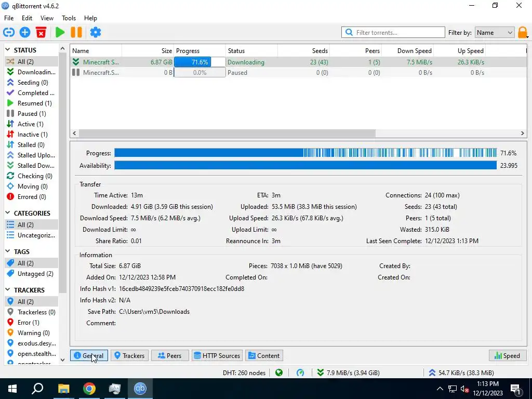The height and width of the screenshot is (399, 532).
Task: Select the Resumed (1) filter
Action: pyautogui.click(x=31, y=103)
